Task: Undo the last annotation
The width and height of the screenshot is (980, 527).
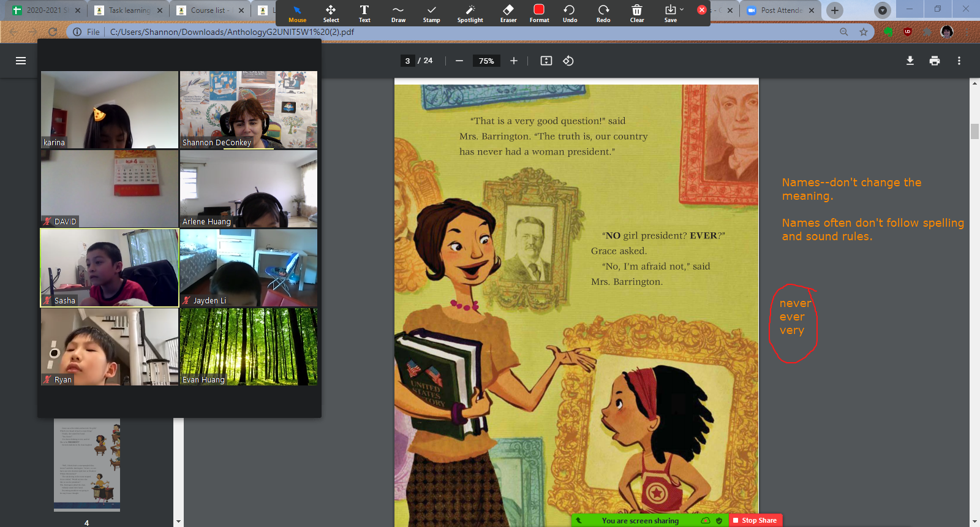Action: coord(570,13)
